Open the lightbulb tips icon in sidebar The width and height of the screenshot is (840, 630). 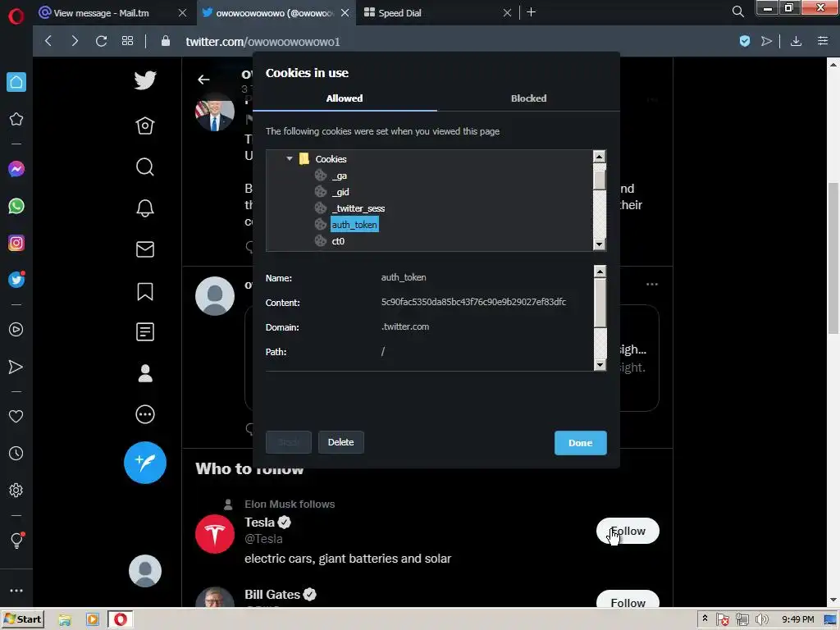click(16, 540)
